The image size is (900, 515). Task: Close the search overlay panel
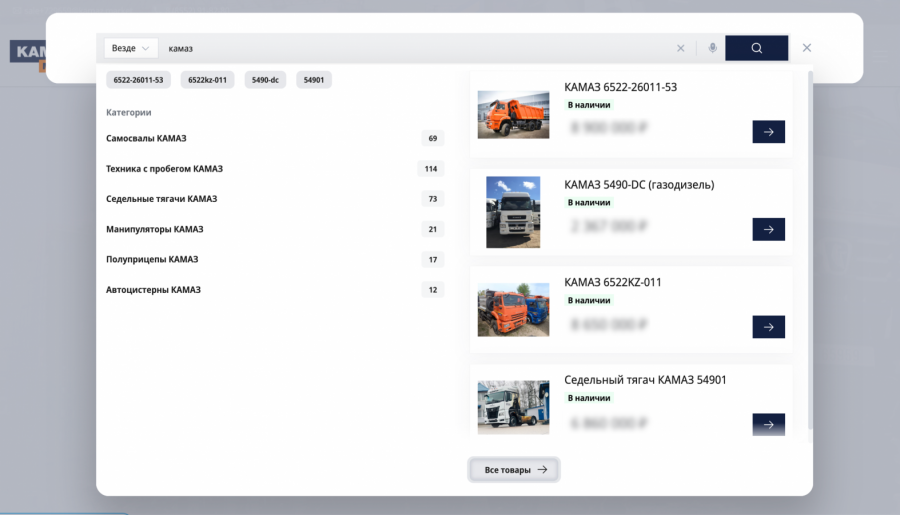click(x=807, y=48)
